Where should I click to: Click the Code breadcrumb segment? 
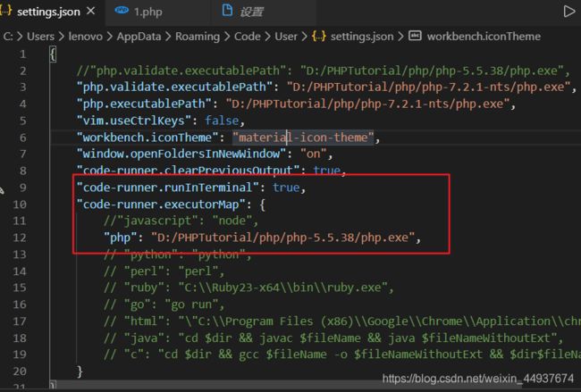point(247,37)
